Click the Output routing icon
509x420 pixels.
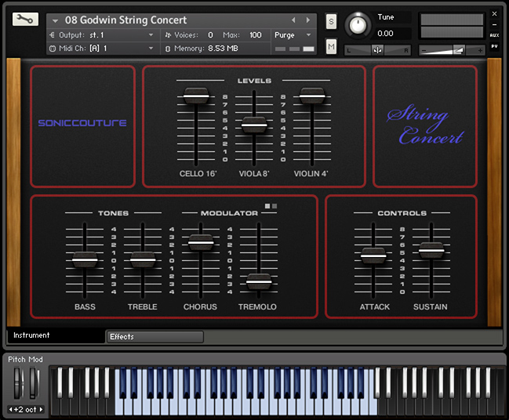click(x=52, y=35)
